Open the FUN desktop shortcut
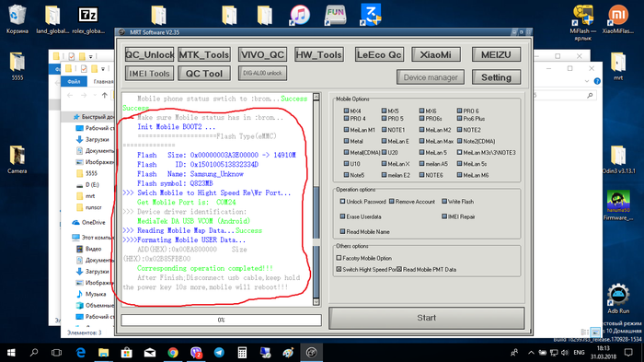 335,16
